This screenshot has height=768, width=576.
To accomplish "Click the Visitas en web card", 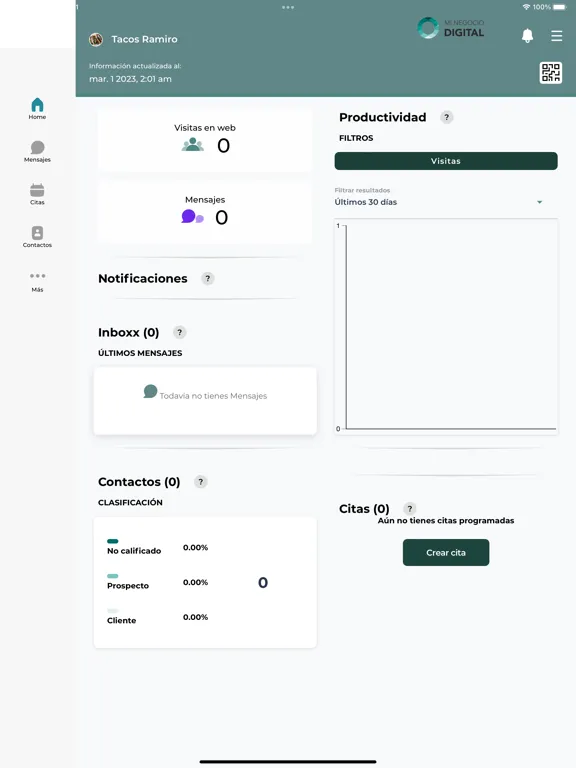I will 205,140.
